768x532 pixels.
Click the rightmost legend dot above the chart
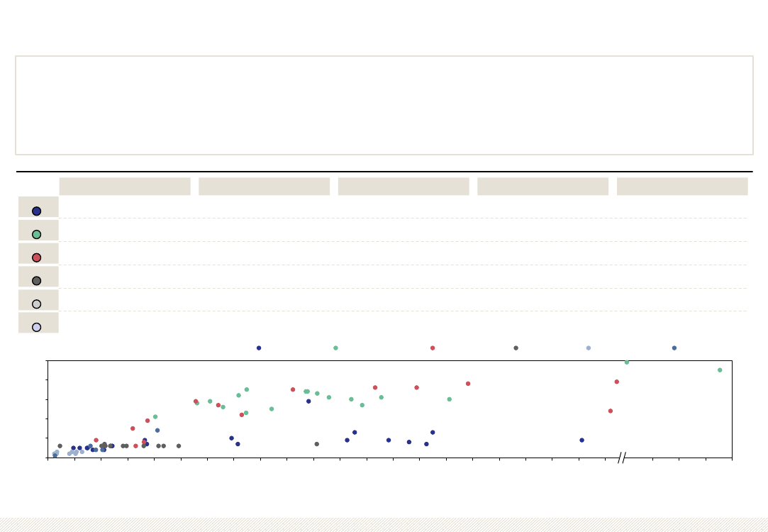[x=674, y=348]
